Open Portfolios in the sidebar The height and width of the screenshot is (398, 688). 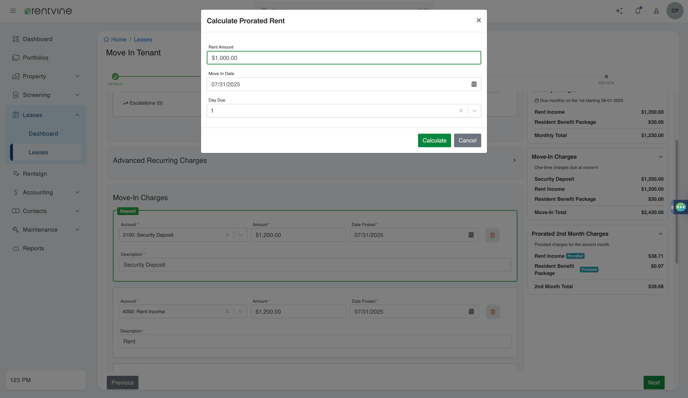(x=36, y=57)
